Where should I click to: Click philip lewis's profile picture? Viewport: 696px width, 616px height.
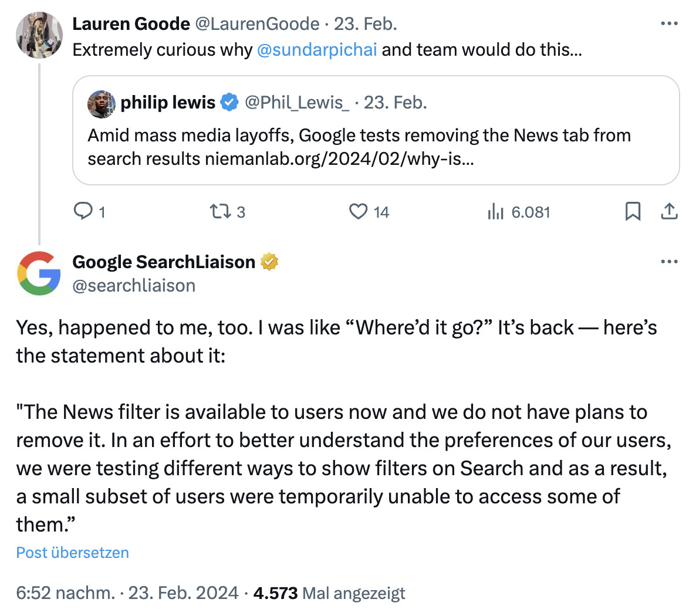[101, 102]
